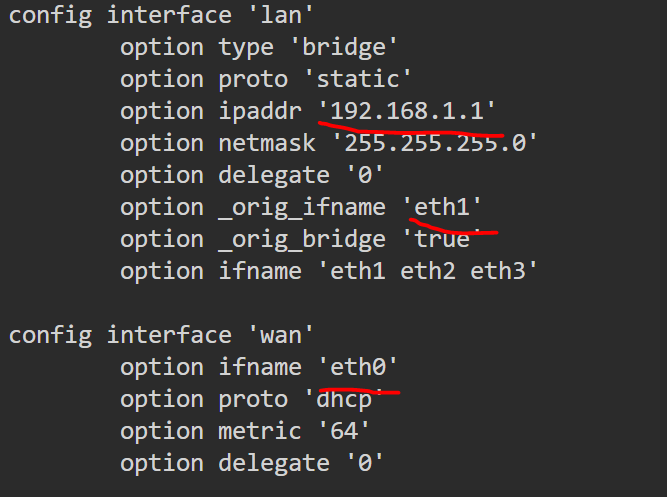Viewport: 667px width, 497px height.
Task: Click eth3 in the lan ifname list
Action: coord(498,271)
